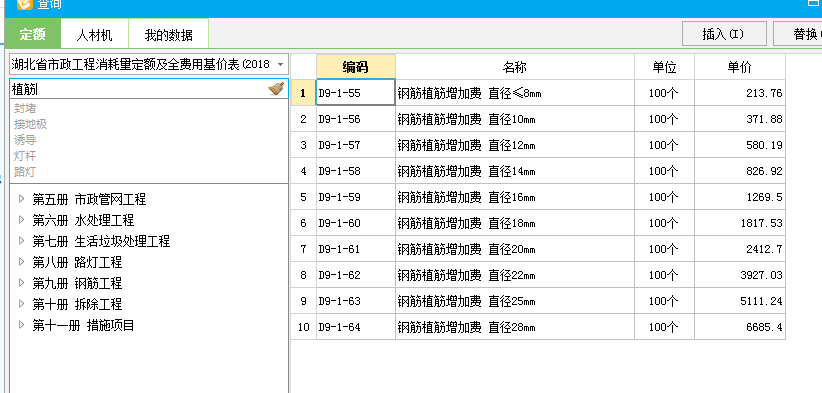
Task: Open the 我的数据 tab
Action: tap(168, 35)
